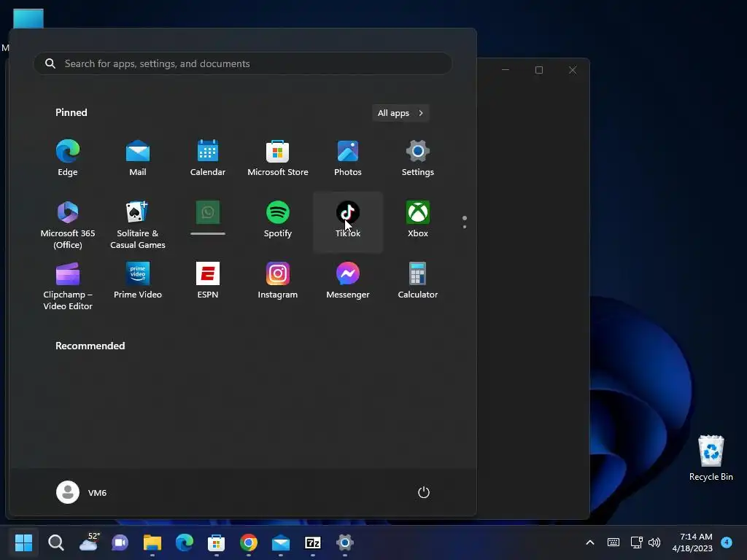Click the Start menu search field
747x560 pixels.
(x=242, y=63)
